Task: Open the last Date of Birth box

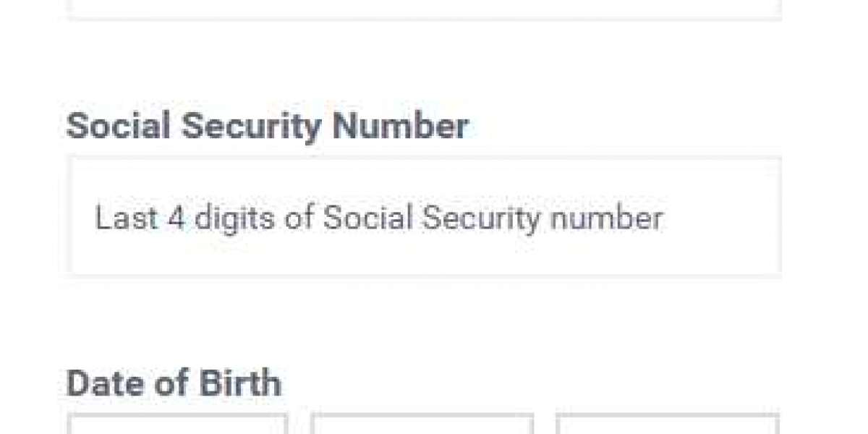Action: click(x=667, y=425)
